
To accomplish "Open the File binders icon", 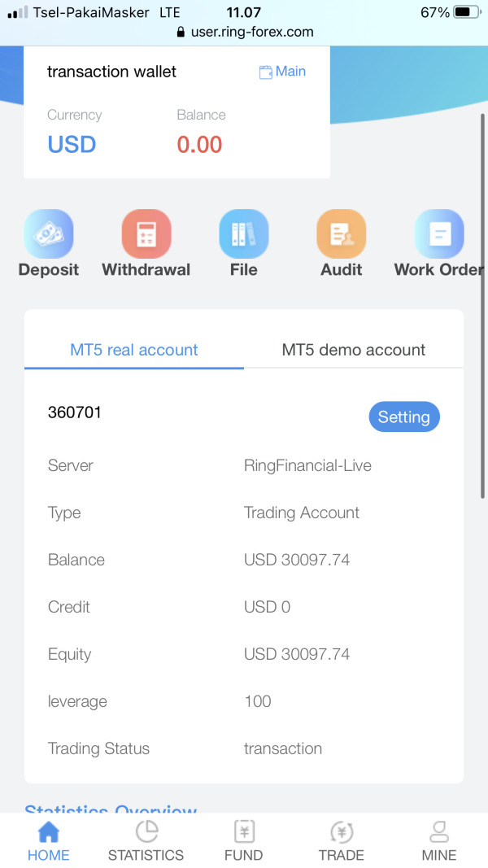I will tap(244, 234).
